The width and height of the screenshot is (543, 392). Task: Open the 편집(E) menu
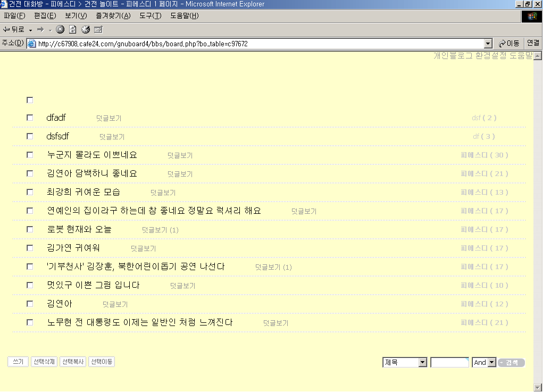click(45, 16)
